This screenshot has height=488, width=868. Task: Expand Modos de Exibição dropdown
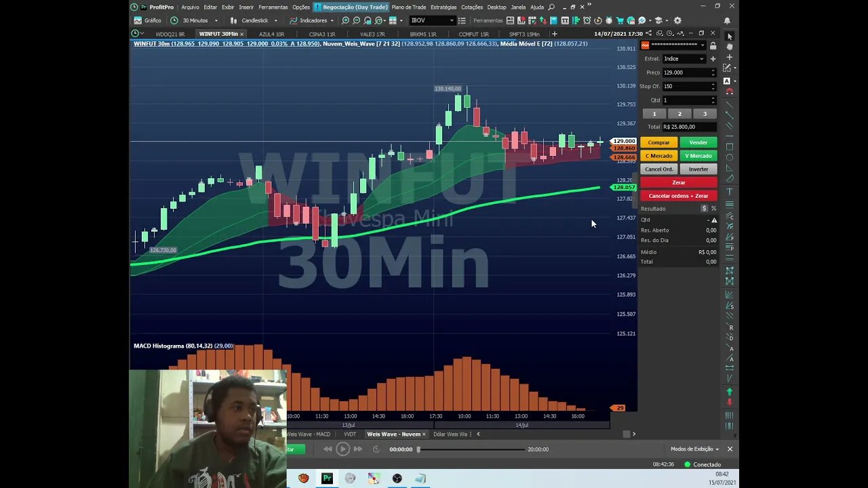click(694, 449)
